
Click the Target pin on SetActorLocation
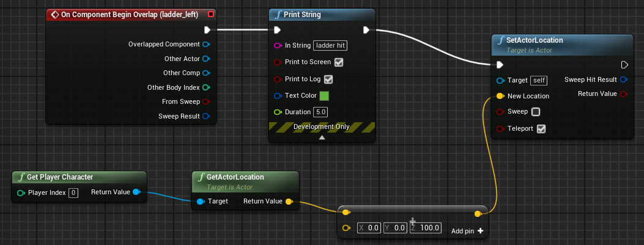point(500,80)
